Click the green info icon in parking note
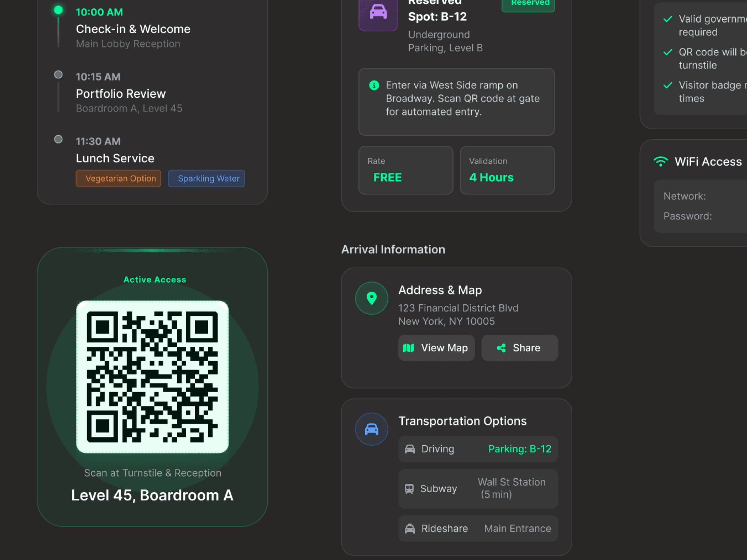Screen dimensions: 747x560 374,85
